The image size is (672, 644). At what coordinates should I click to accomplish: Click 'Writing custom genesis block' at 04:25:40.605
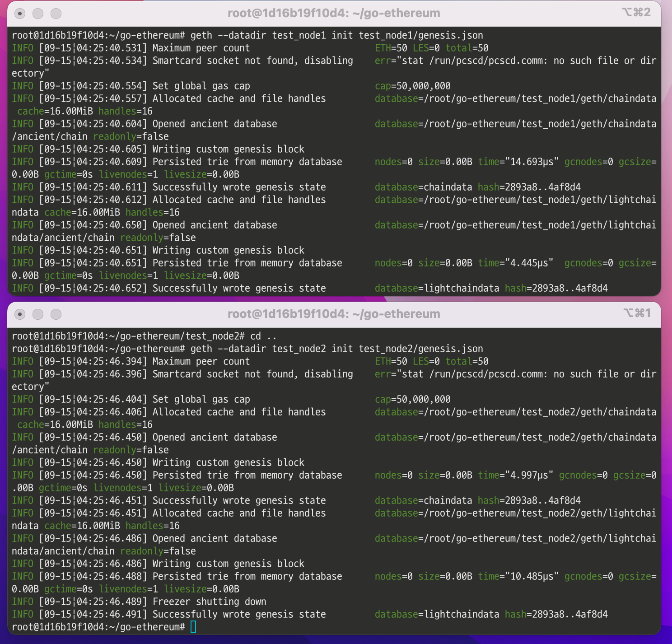228,149
